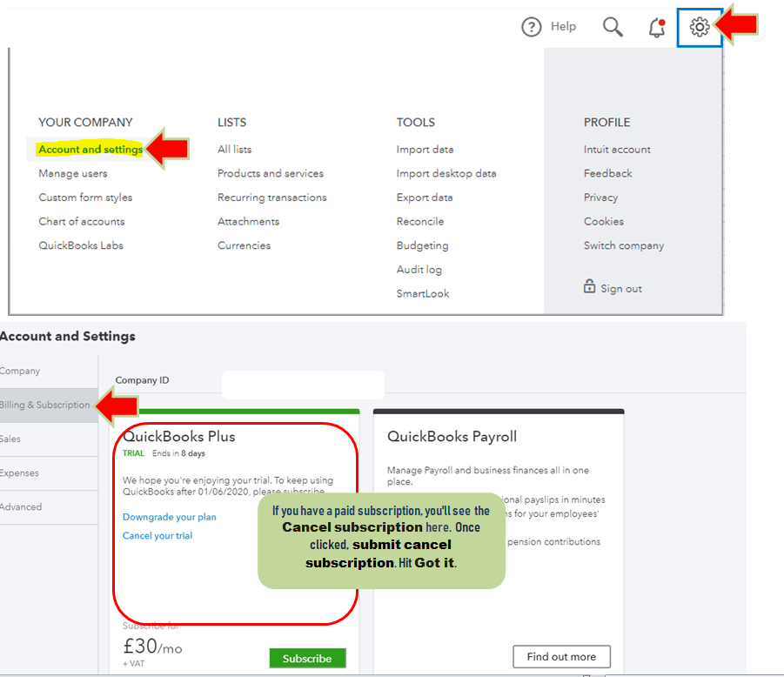Click the £30/mo price text
The height and width of the screenshot is (677, 784).
pos(152,647)
